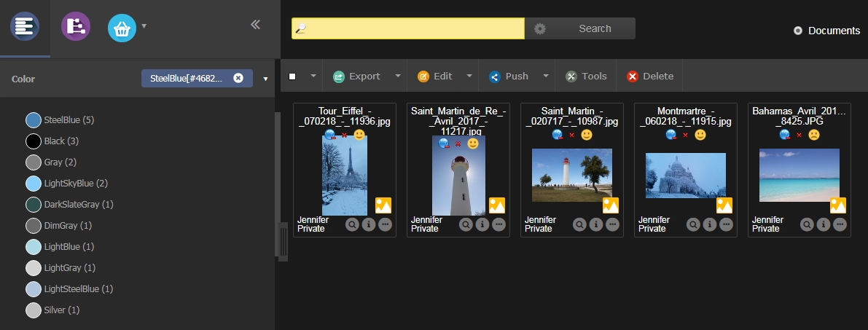Remove the SteelBlue filter tag
Image resolution: width=868 pixels, height=330 pixels.
238,79
